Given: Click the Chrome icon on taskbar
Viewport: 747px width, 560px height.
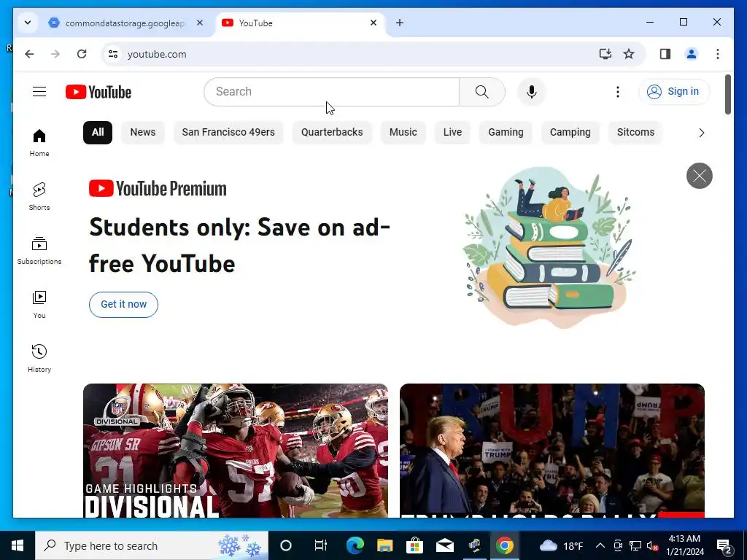Looking at the screenshot, I should click(505, 545).
